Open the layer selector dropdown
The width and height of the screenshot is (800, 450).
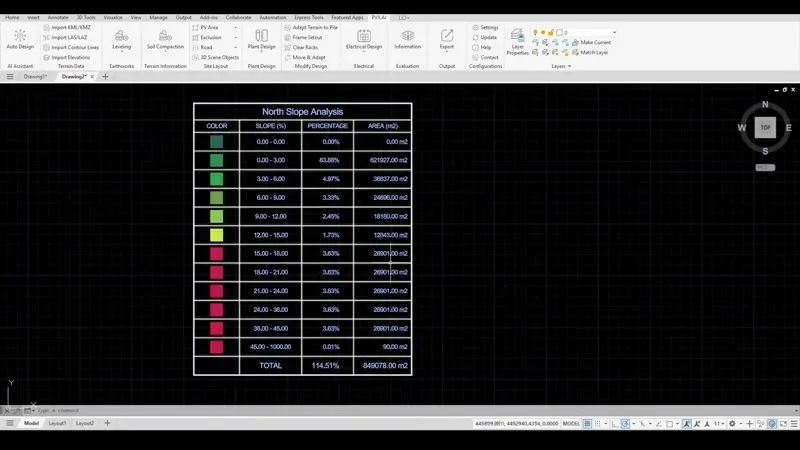tap(614, 33)
